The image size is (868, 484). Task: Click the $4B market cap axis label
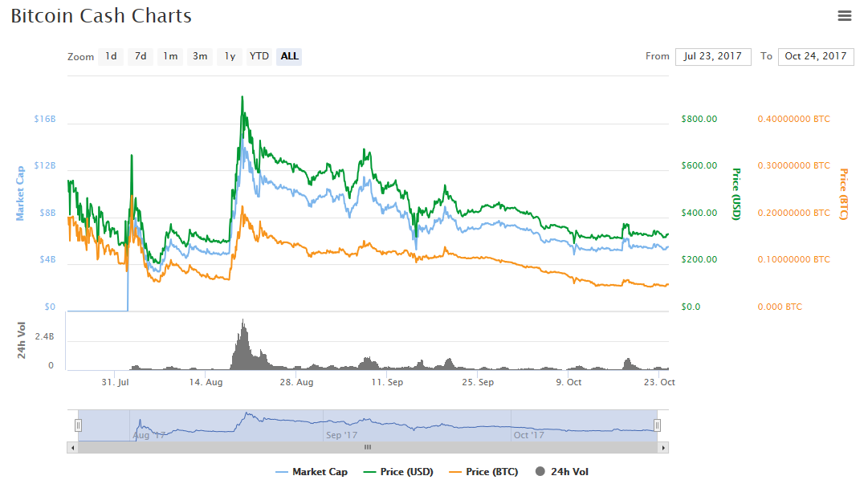tap(47, 259)
